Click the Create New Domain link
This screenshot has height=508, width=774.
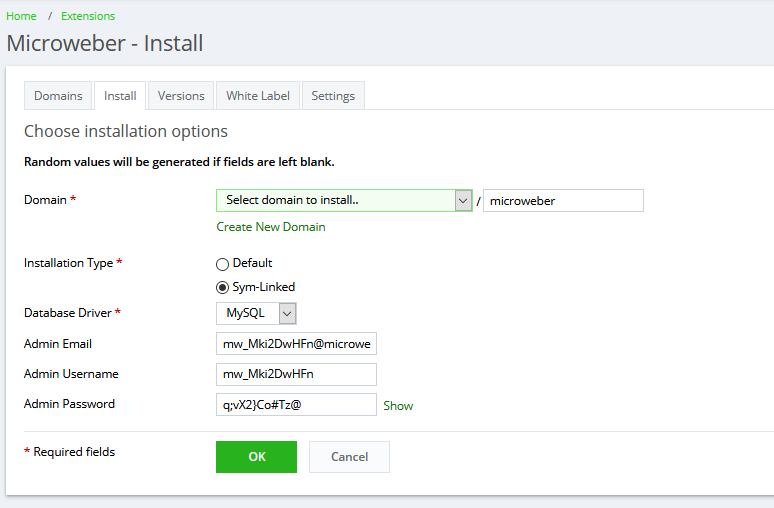pos(271,227)
